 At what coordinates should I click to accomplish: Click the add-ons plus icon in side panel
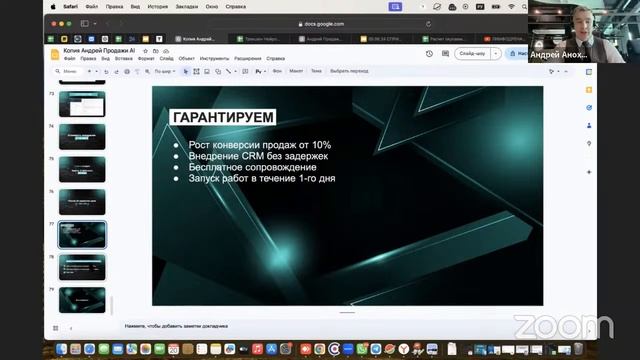pos(589,172)
